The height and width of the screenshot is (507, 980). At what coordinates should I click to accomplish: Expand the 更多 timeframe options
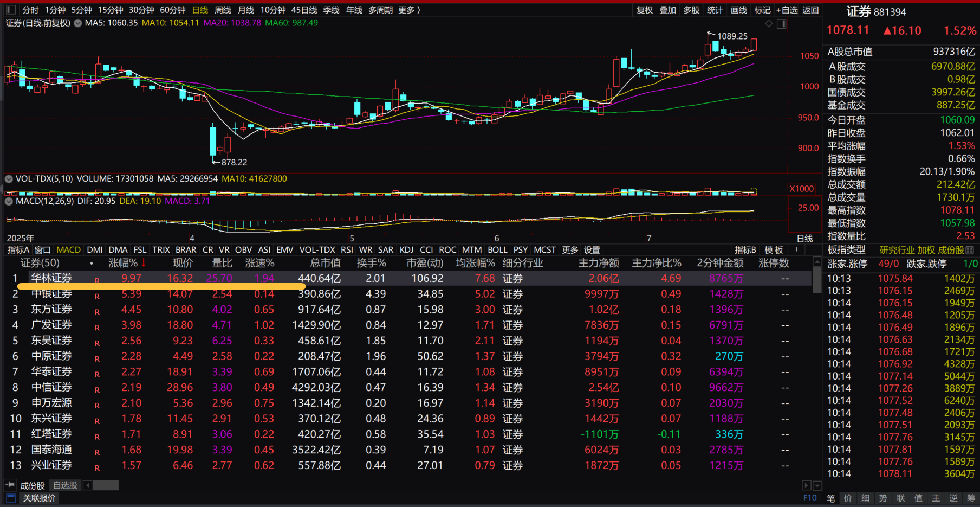coord(409,10)
